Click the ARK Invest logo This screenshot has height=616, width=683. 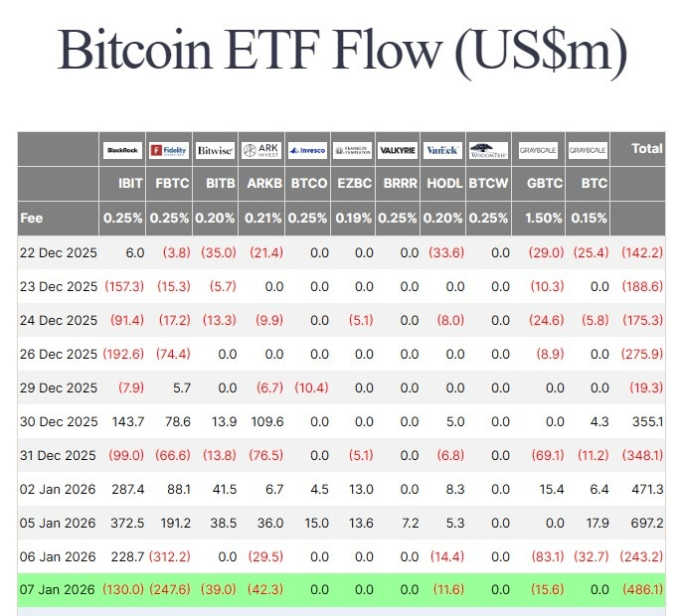tap(261, 150)
